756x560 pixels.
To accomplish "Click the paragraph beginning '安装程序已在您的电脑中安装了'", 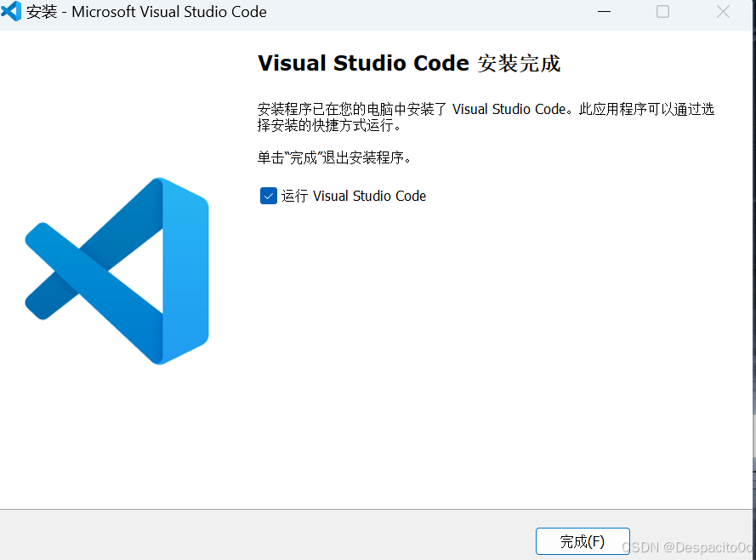I will pos(486,117).
